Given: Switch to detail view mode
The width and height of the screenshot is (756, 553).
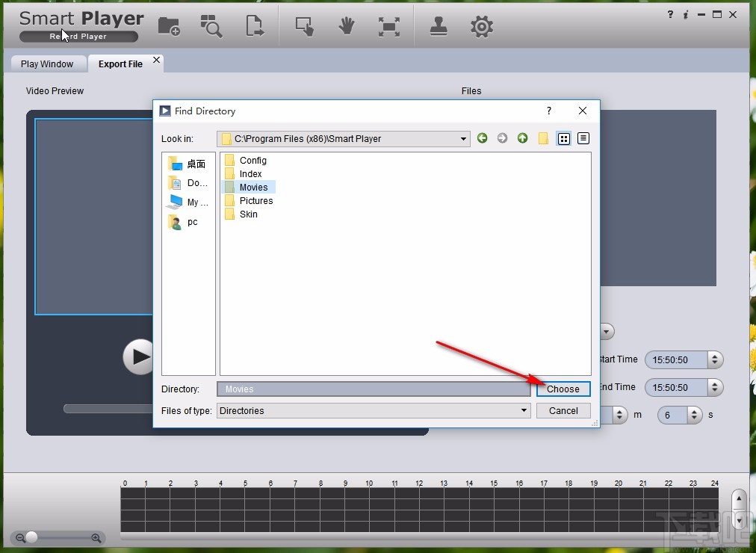Looking at the screenshot, I should coord(583,138).
